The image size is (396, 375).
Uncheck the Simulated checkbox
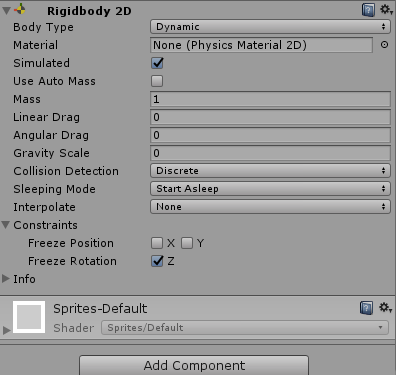[x=157, y=63]
